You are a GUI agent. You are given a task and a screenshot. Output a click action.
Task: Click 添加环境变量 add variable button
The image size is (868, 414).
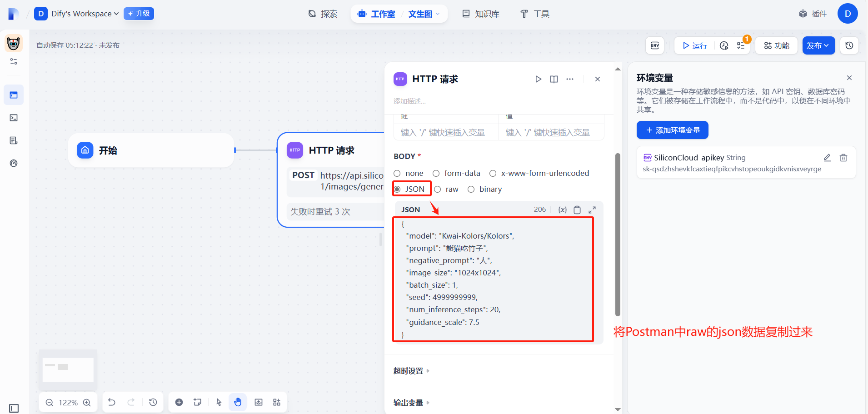click(672, 130)
